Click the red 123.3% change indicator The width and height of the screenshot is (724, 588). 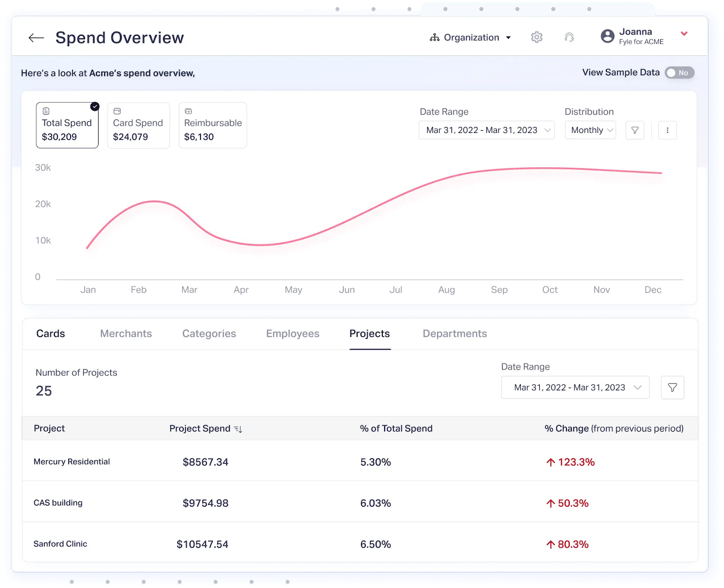tap(570, 462)
